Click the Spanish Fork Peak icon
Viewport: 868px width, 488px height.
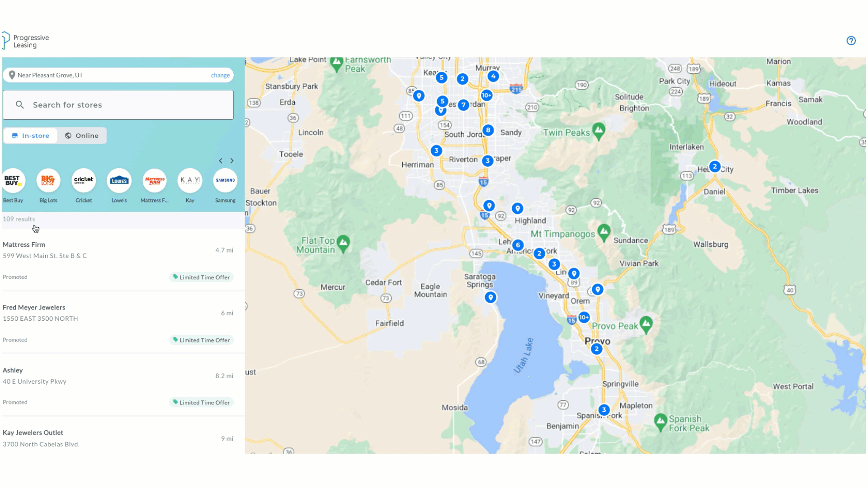(660, 422)
